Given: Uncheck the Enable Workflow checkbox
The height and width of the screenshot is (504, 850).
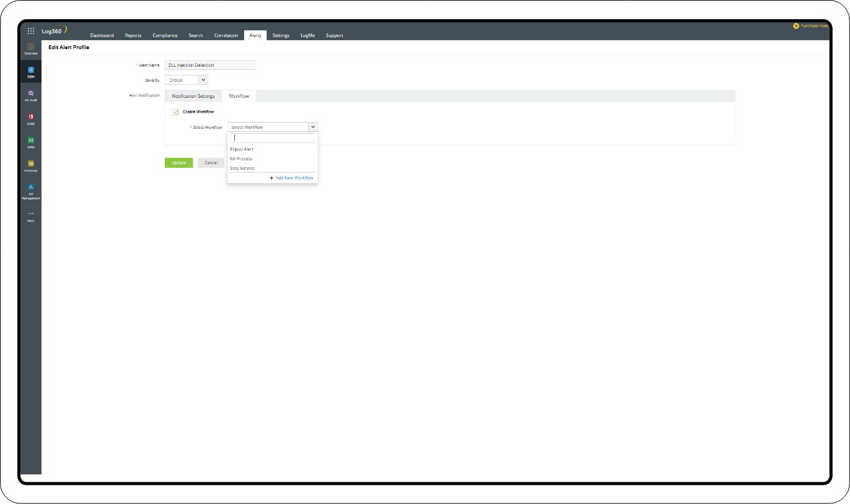Looking at the screenshot, I should click(175, 111).
